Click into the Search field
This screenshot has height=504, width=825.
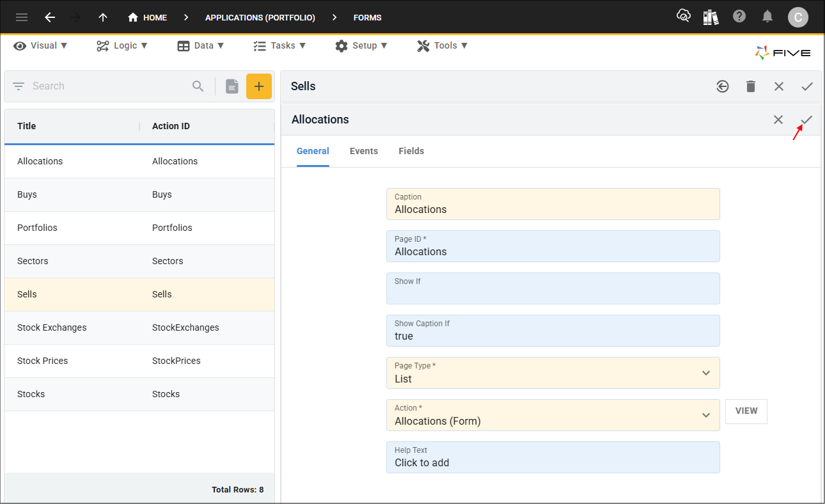coord(109,86)
